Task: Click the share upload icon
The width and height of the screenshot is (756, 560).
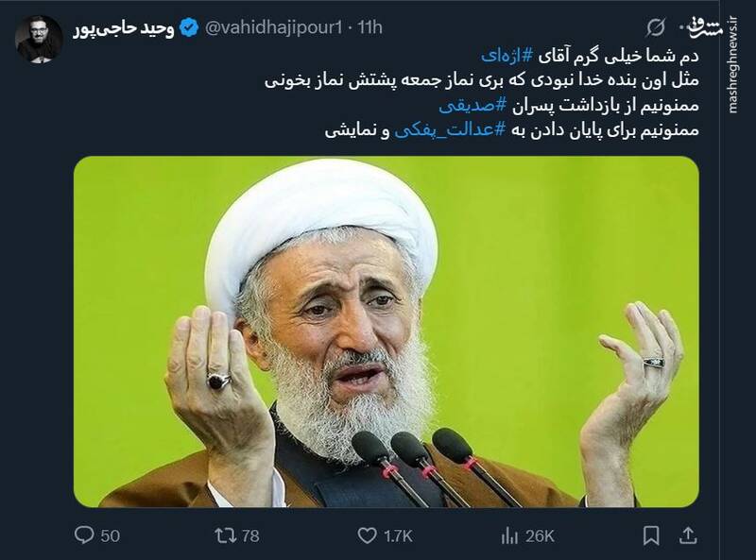Action: pos(688,535)
